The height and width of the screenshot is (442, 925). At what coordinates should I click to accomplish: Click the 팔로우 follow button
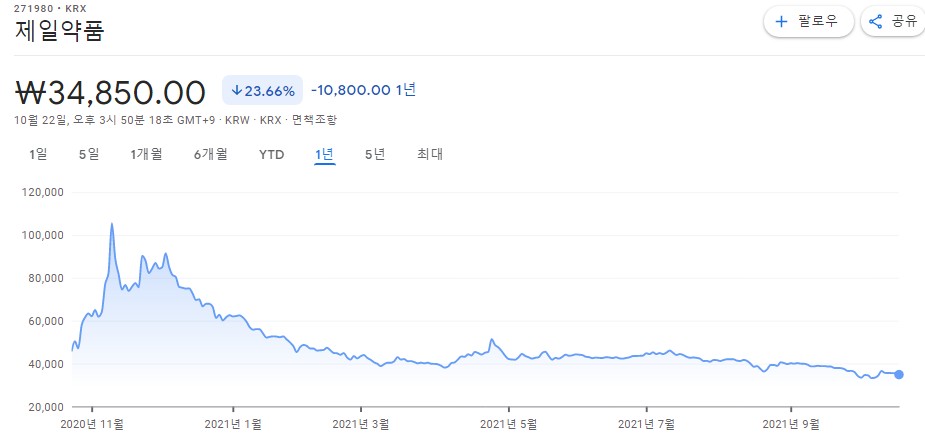point(809,22)
